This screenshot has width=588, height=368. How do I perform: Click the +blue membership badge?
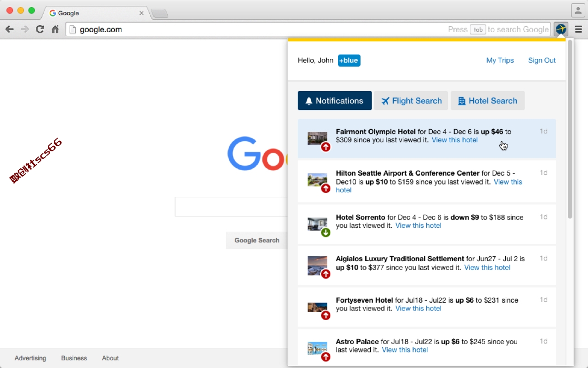tap(349, 60)
